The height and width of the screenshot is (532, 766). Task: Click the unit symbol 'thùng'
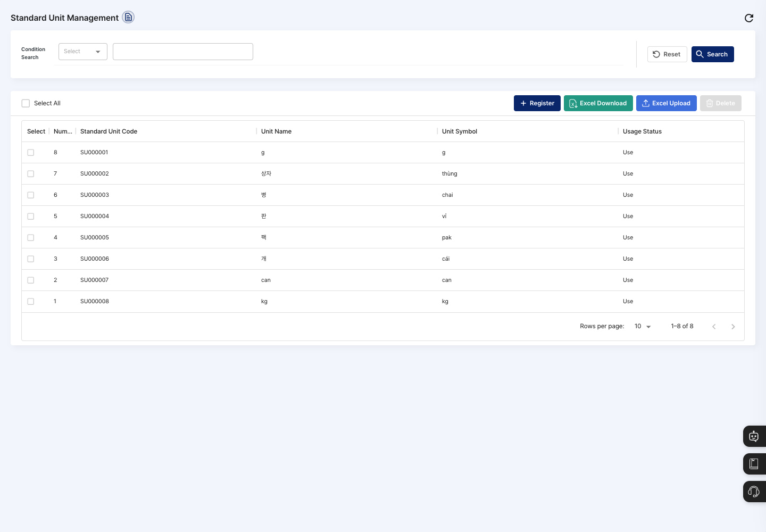point(449,174)
